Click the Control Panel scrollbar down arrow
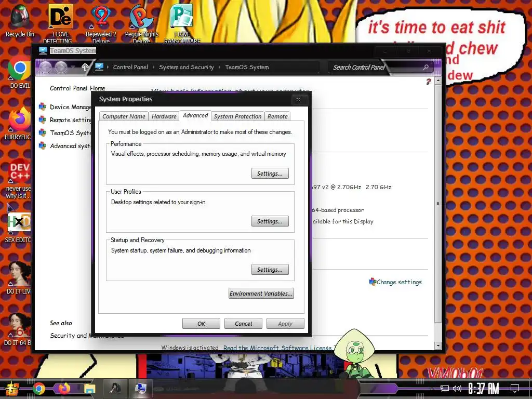 tap(438, 345)
